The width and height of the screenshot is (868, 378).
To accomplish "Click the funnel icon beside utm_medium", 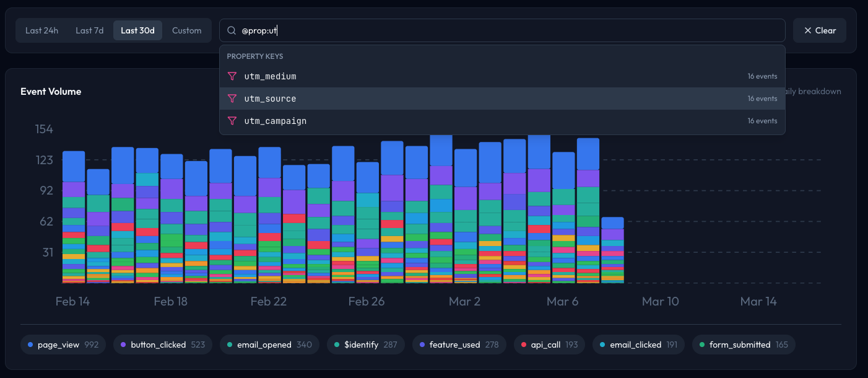I will pyautogui.click(x=232, y=76).
